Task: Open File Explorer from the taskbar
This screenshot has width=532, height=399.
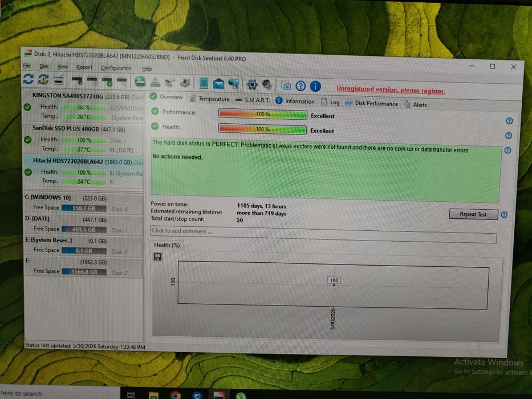Action: click(153, 395)
